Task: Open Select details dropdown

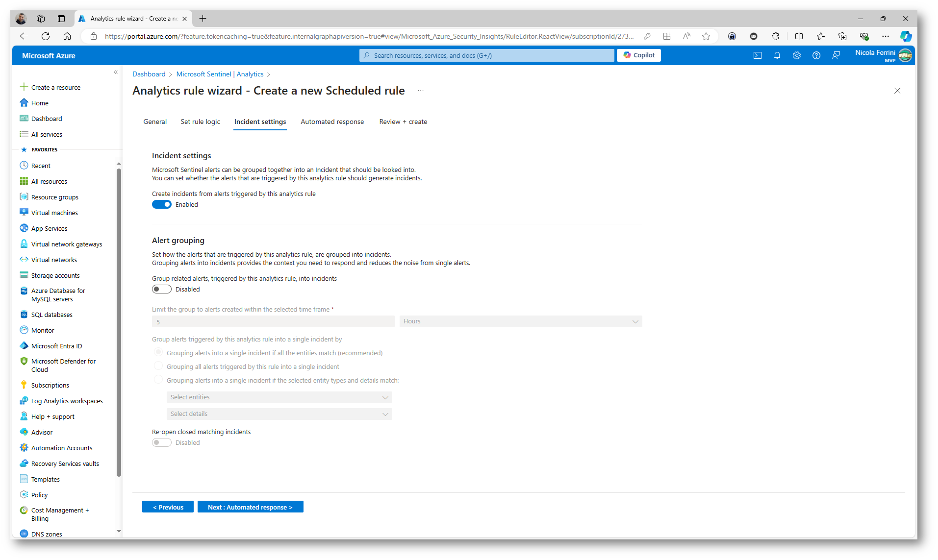Action: point(279,414)
